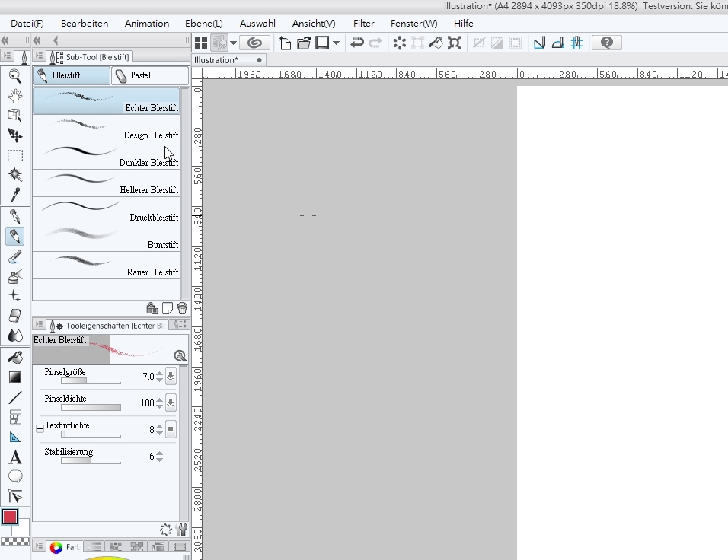Image resolution: width=728 pixels, height=560 pixels.
Task: Select the Eyedropper tool in toolbox
Action: coord(14,196)
